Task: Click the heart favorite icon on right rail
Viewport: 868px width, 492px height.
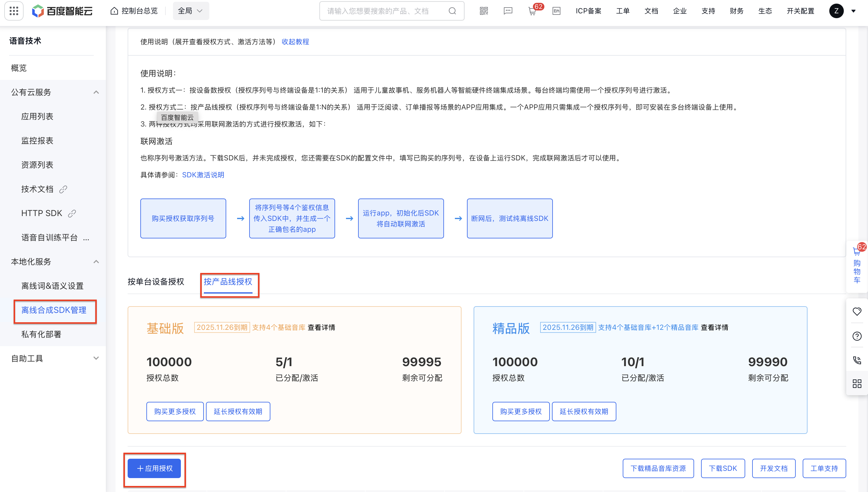Action: 857,311
